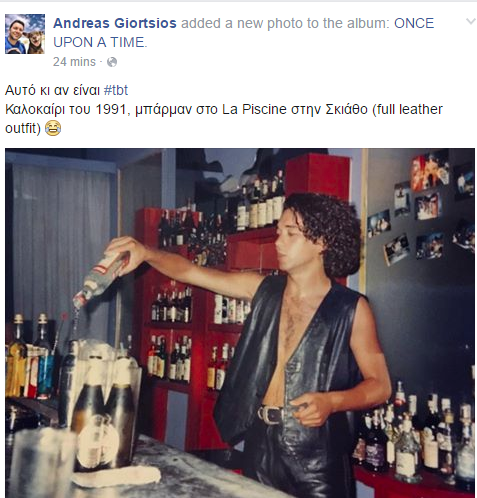Open the #tbt hashtag
Image resolution: width=477 pixels, height=498 pixels.
tap(116, 90)
